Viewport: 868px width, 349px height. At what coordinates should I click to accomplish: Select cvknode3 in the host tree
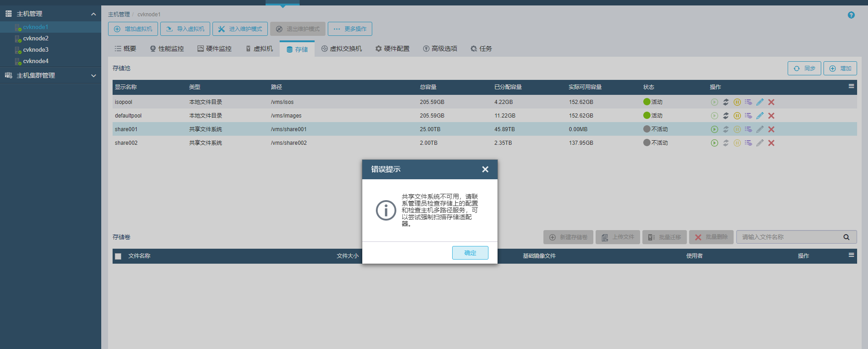click(x=36, y=50)
